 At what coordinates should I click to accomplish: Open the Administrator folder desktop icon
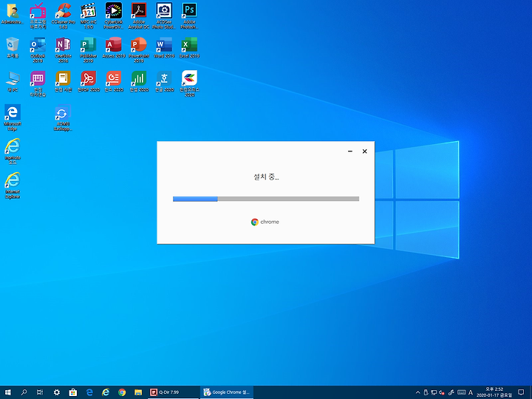click(x=13, y=14)
